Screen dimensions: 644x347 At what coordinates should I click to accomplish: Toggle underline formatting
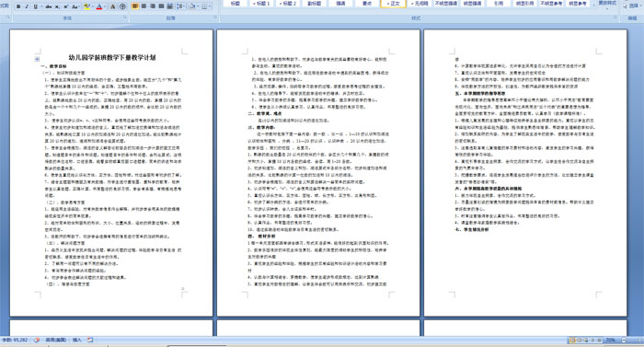[35, 6]
